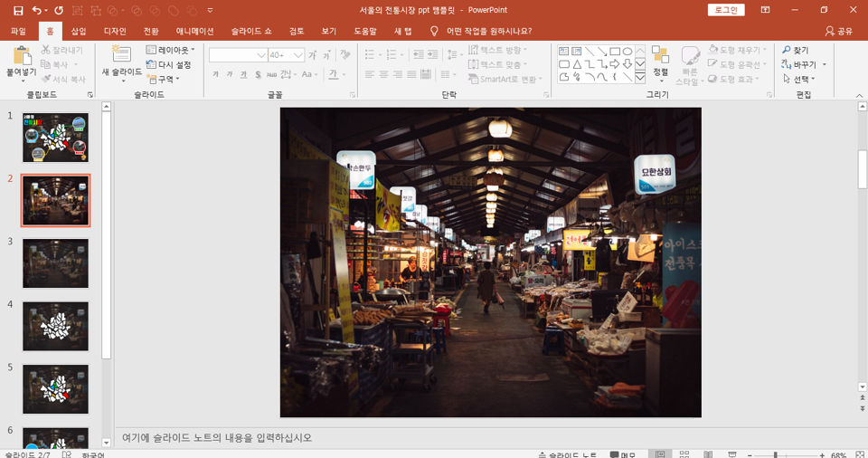The height and width of the screenshot is (458, 868).
Task: Open the 레이아웃 (Layout) dropdown
Action: pos(170,50)
